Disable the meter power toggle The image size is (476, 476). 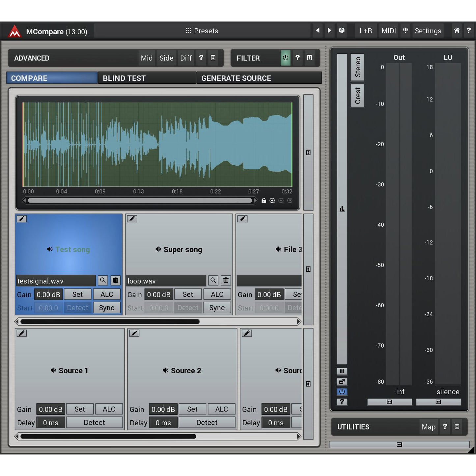coord(342,392)
